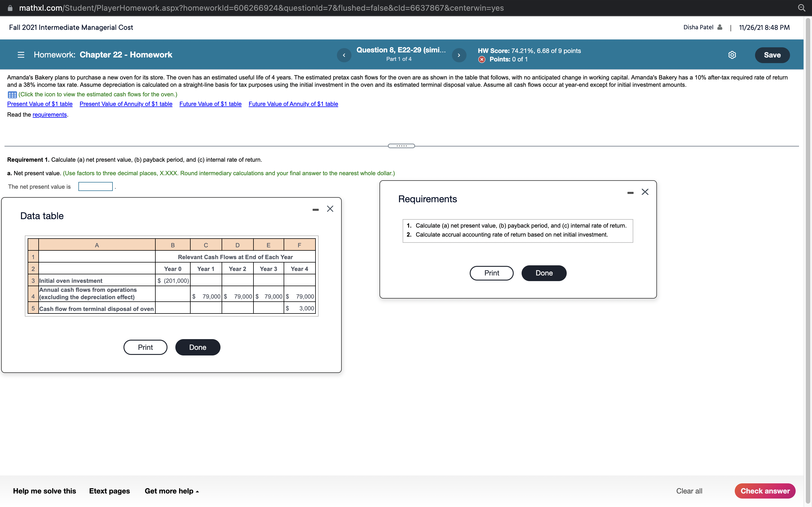This screenshot has height=507, width=812.
Task: Open Help me solve this
Action: [x=44, y=491]
